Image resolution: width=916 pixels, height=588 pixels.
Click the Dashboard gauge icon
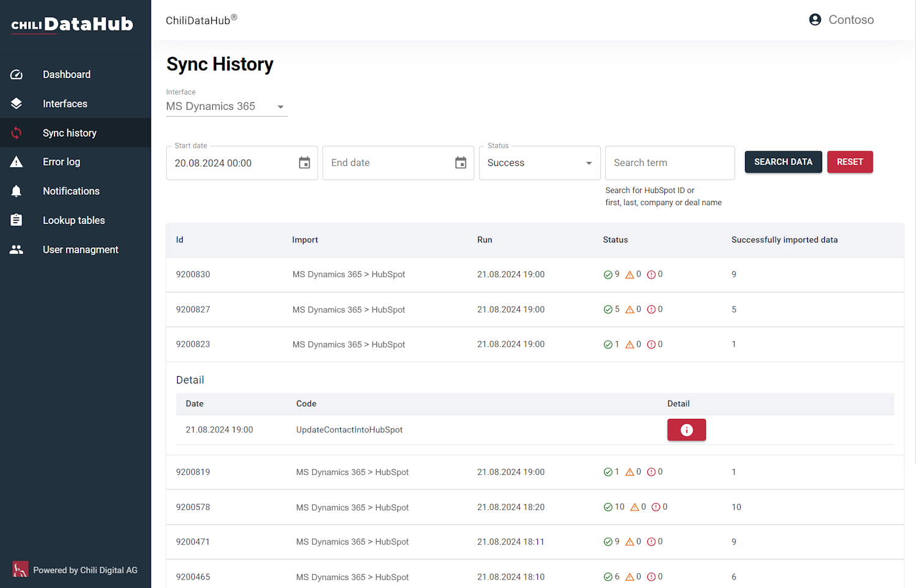tap(16, 74)
